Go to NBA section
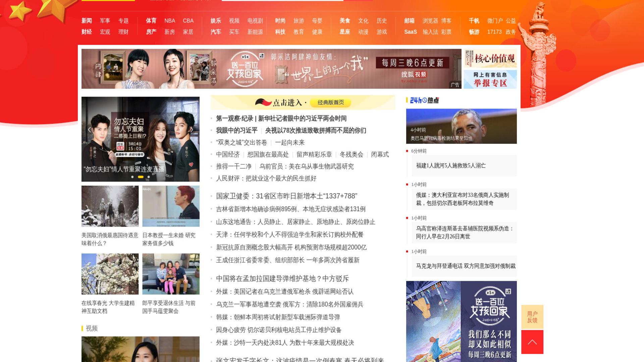Image resolution: width=644 pixels, height=362 pixels. click(170, 21)
